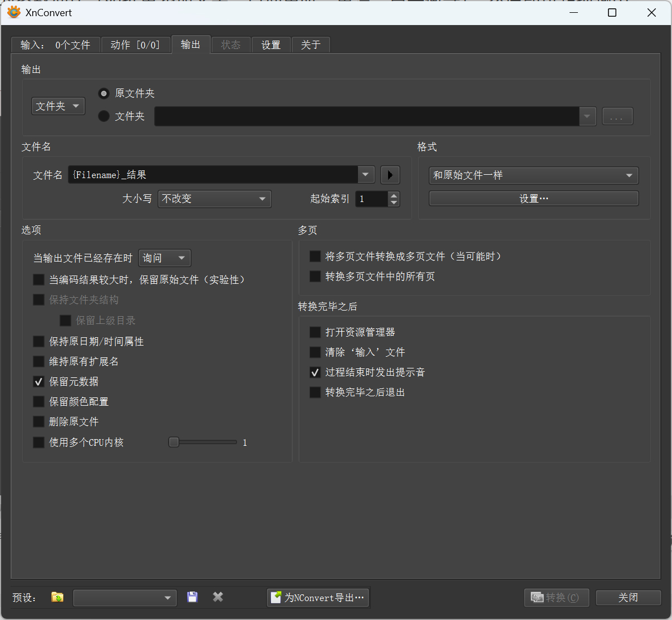Check 将多页文件转换成多页文件 option
The height and width of the screenshot is (620, 672).
[315, 256]
